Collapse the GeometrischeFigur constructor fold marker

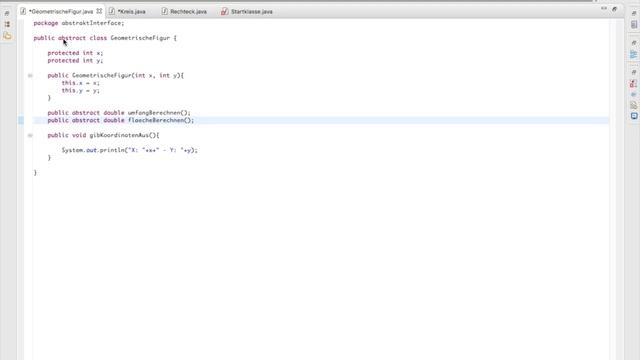30,76
